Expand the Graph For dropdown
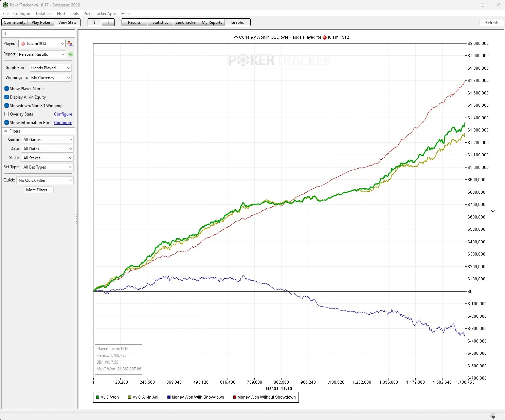 click(51, 68)
